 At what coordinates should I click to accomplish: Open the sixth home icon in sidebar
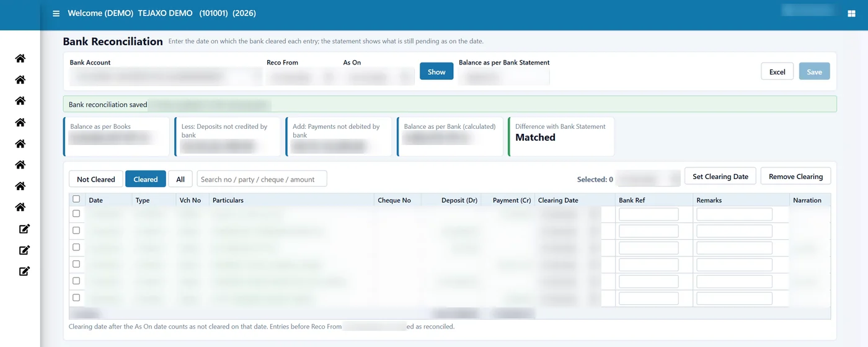[20, 164]
